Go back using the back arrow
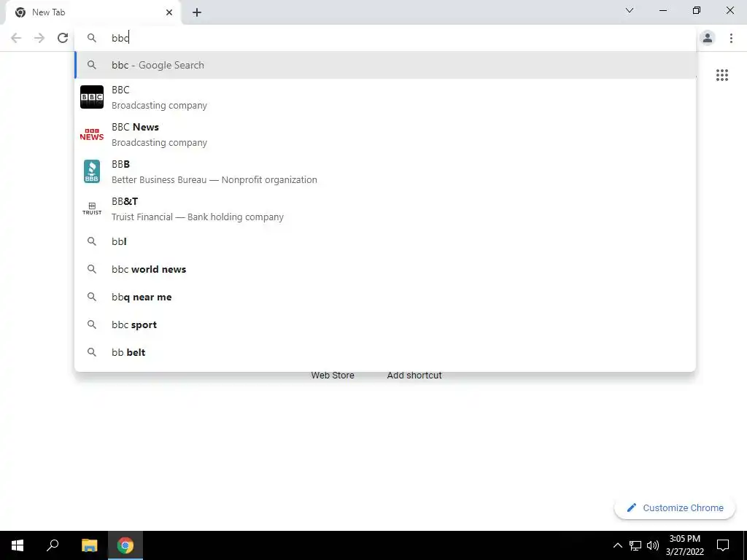Image resolution: width=747 pixels, height=560 pixels. click(16, 38)
